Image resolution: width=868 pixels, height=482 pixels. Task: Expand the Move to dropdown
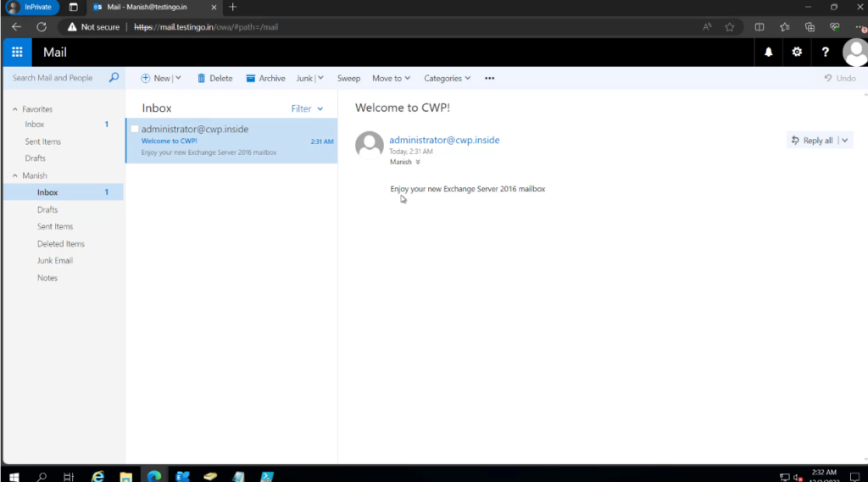click(x=391, y=78)
